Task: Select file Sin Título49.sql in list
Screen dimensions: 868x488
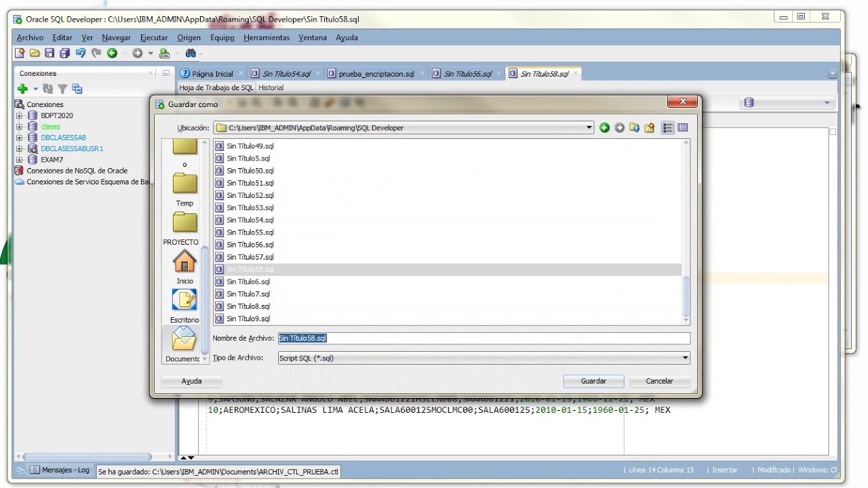Action: [250, 146]
